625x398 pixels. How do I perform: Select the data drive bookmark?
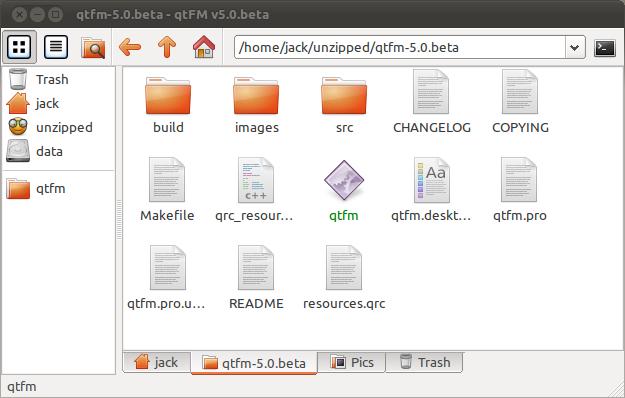tap(35, 151)
